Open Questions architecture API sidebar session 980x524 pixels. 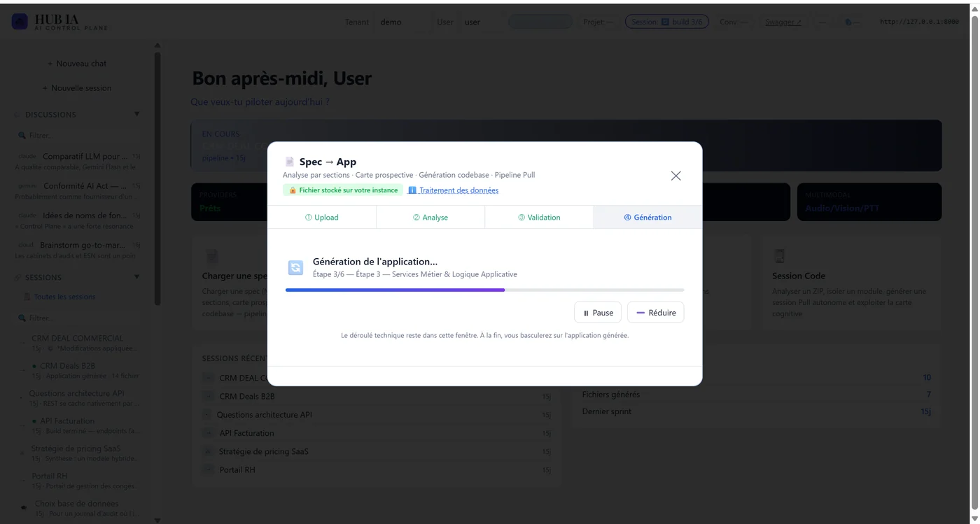(x=78, y=398)
